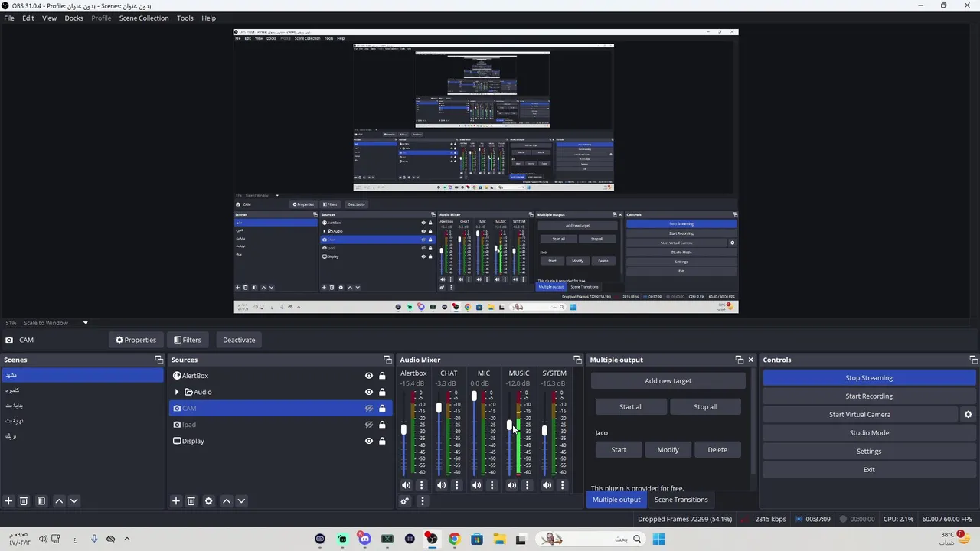The width and height of the screenshot is (980, 551).
Task: Open scene filters icon in Scenes dock
Action: point(41,501)
